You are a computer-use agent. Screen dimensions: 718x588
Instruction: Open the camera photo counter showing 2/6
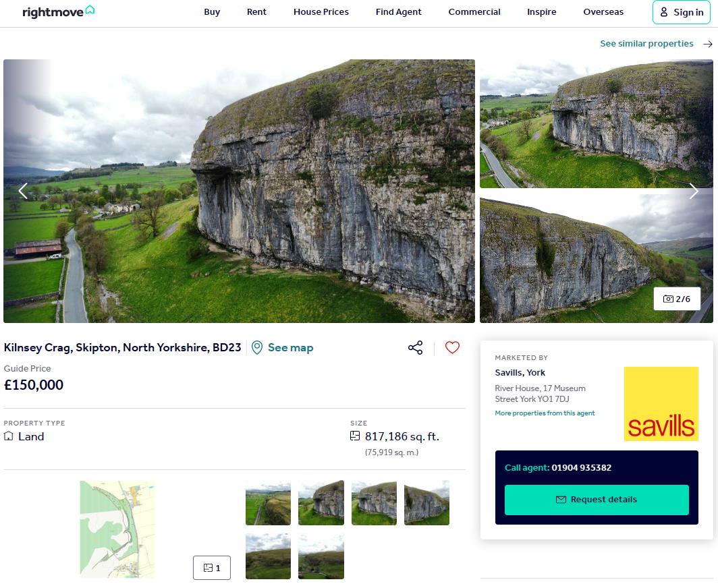[678, 299]
